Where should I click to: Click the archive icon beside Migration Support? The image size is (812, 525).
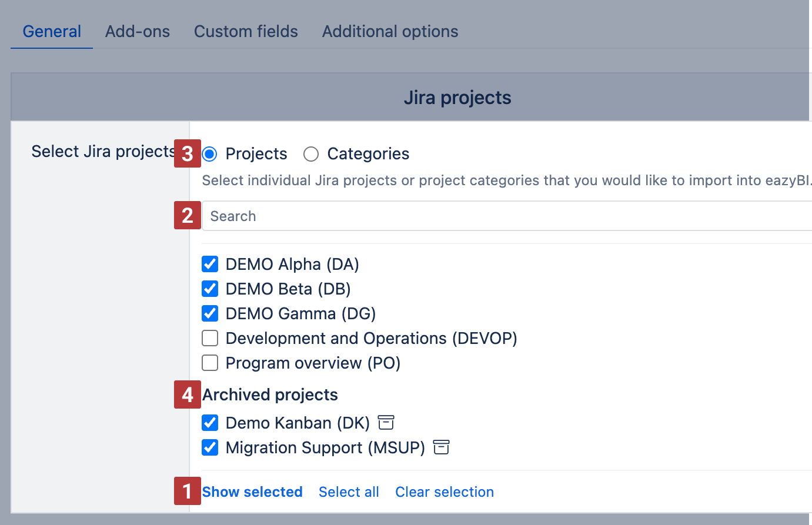(x=441, y=447)
